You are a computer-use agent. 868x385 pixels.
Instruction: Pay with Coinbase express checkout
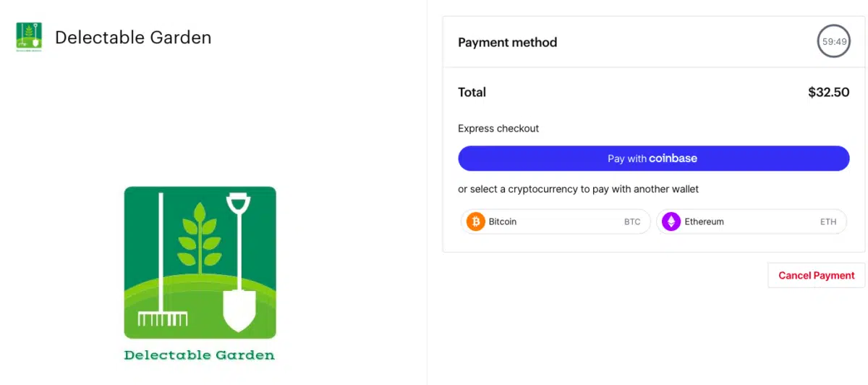click(653, 158)
